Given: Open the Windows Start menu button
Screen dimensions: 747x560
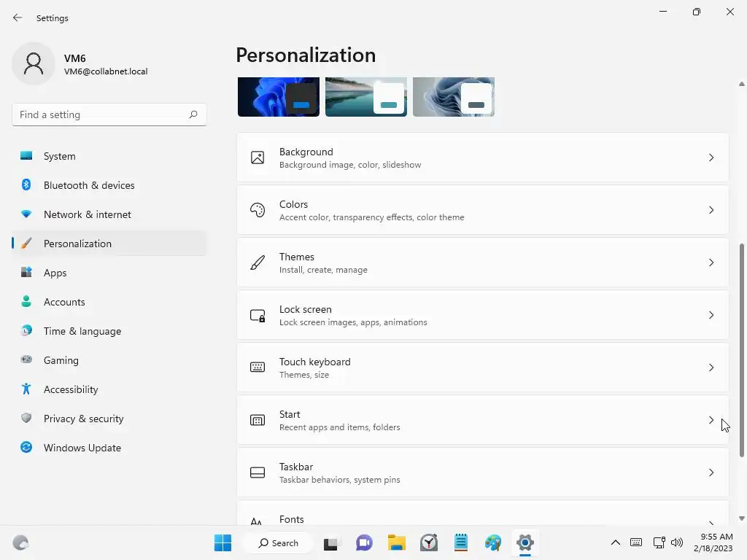Looking at the screenshot, I should click(x=222, y=542).
